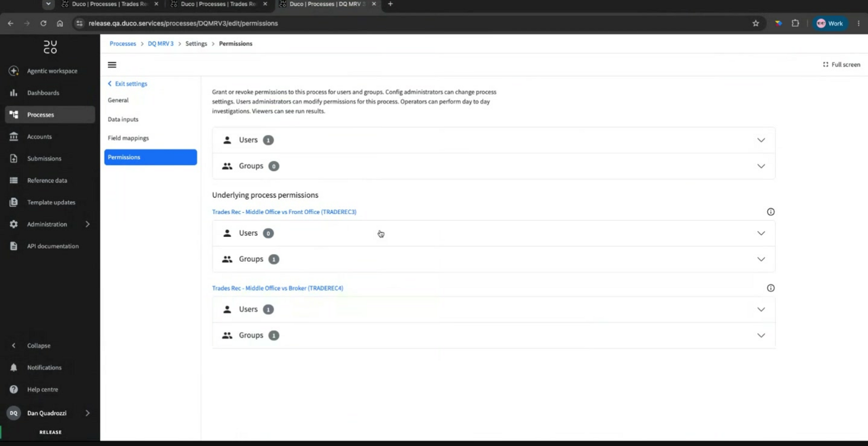The height and width of the screenshot is (446, 868).
Task: Open Field mappings settings tab
Action: pyautogui.click(x=151, y=138)
